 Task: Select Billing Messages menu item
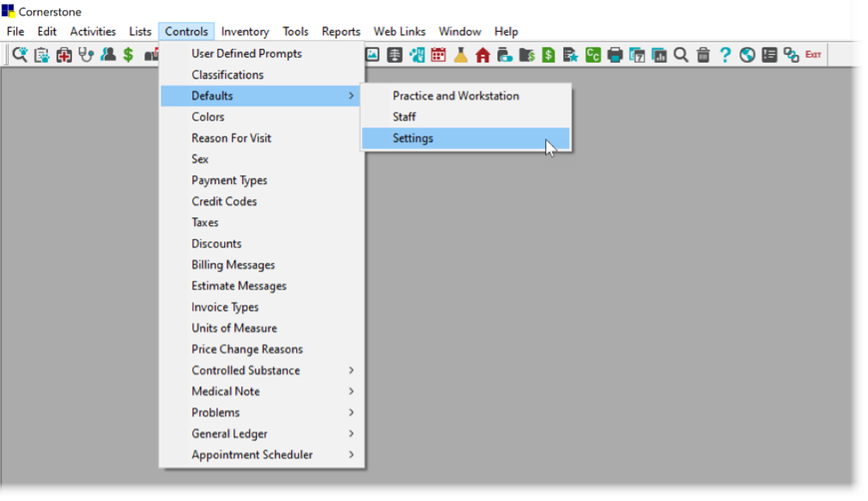(260, 265)
